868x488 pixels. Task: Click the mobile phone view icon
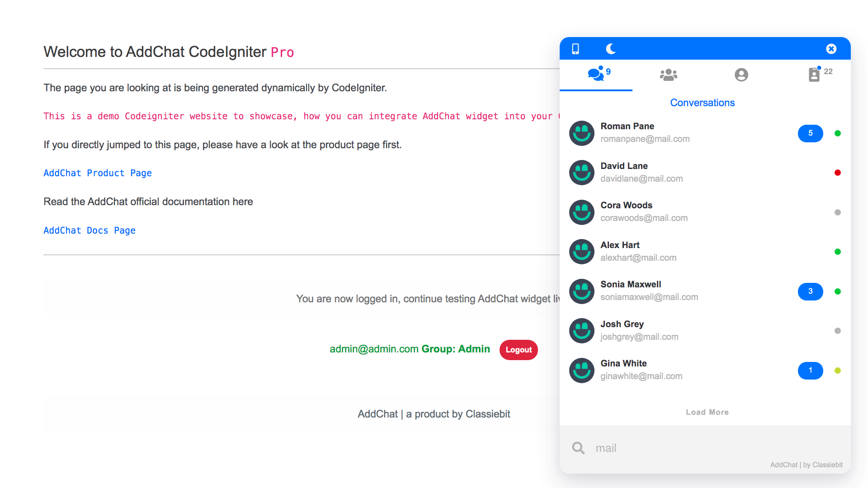[576, 49]
